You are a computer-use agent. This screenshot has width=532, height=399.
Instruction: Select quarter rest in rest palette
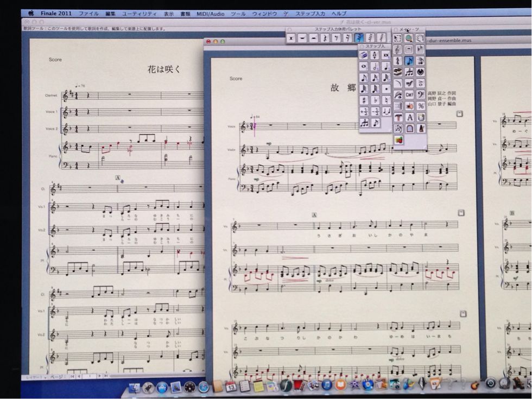pos(325,38)
